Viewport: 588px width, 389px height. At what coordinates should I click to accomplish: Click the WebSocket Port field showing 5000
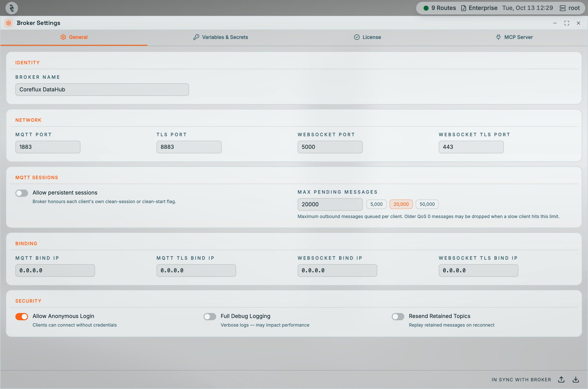tap(330, 147)
